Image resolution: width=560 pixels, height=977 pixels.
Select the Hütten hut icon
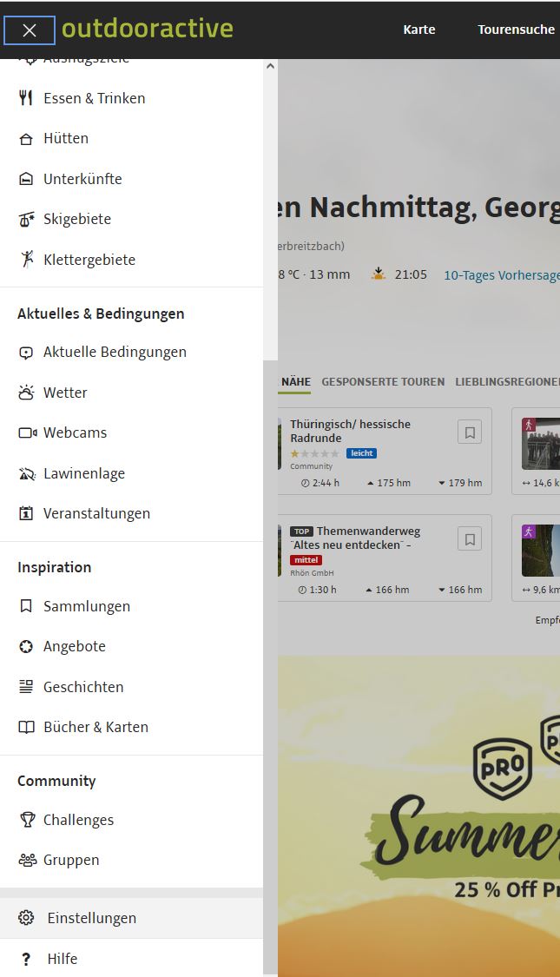click(x=26, y=139)
